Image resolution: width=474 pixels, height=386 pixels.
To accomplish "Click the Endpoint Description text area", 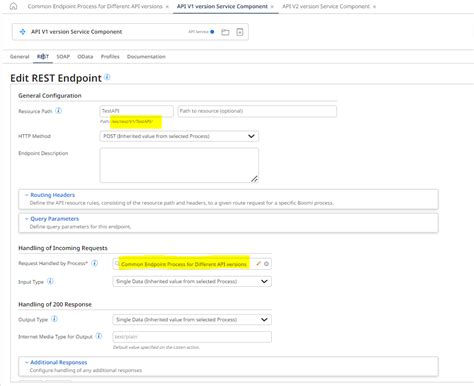I will tap(179, 165).
